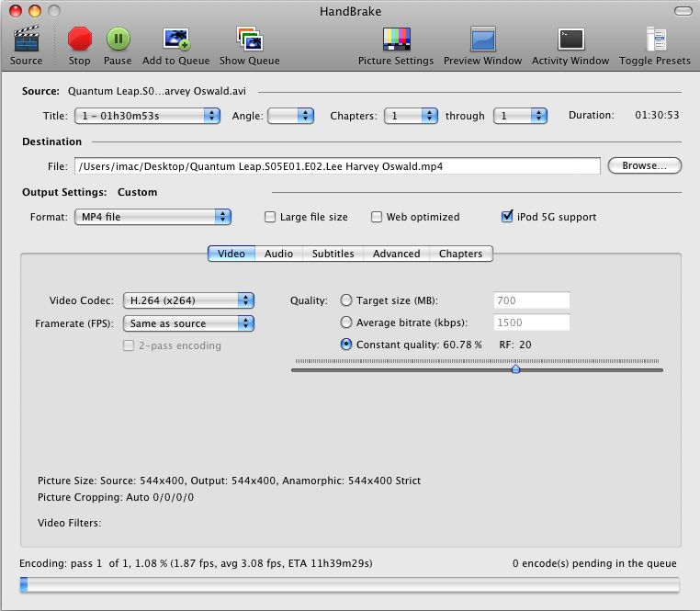
Task: Minimize HandBrake with the yellow button
Action: click(35, 11)
